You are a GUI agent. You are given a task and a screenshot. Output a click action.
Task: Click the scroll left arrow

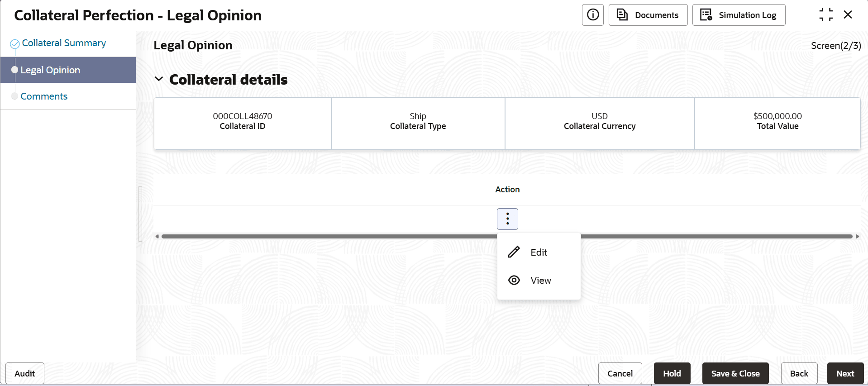pos(157,236)
